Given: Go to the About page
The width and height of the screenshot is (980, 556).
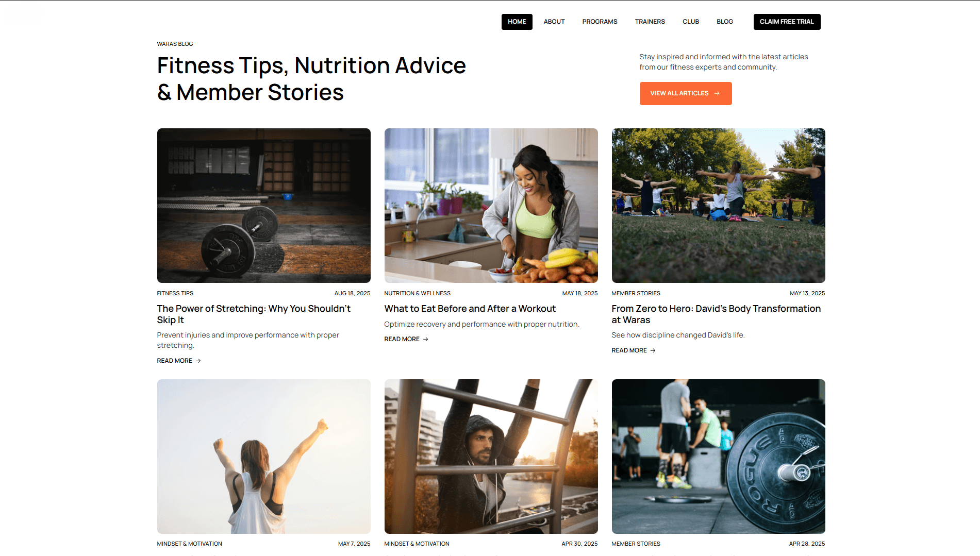Looking at the screenshot, I should point(554,22).
